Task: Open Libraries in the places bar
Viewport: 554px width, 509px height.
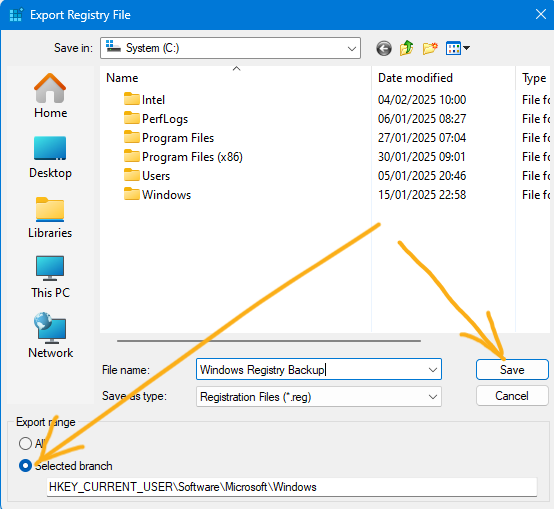Action: pos(50,218)
